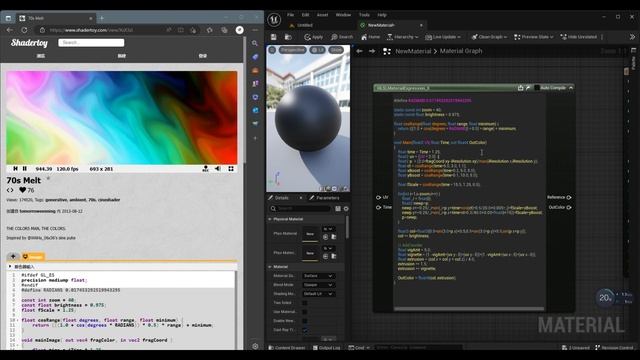Like the 70s Melt shader with the heart
This screenshot has width=640, height=360.
(x=22, y=190)
